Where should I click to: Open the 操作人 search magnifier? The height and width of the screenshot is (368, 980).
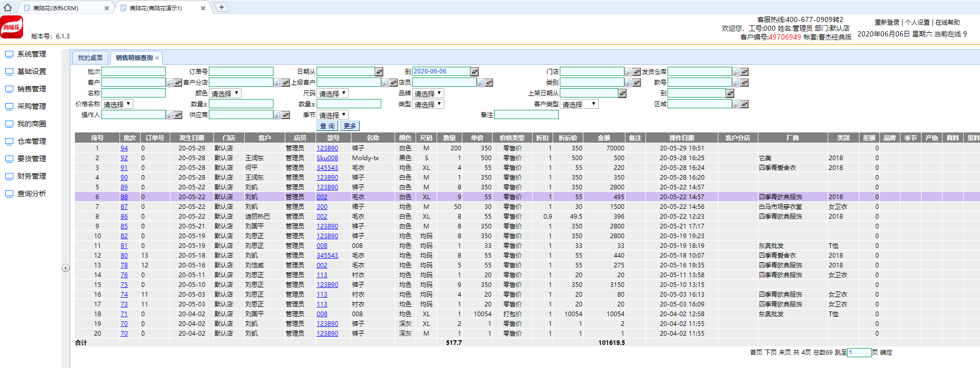point(170,115)
